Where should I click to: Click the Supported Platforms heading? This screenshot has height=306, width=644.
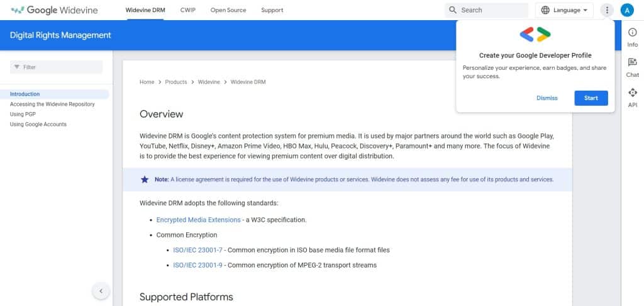click(186, 297)
